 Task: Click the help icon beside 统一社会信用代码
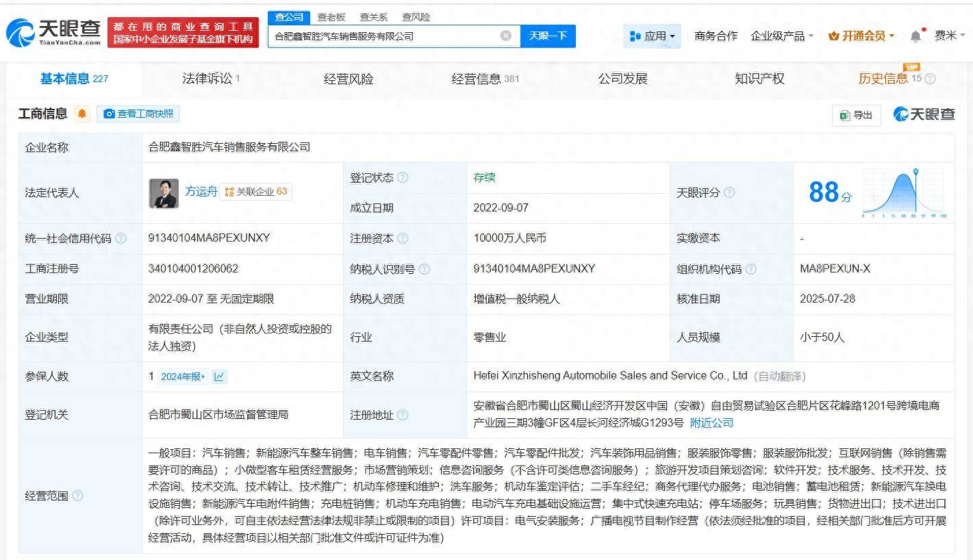121,238
